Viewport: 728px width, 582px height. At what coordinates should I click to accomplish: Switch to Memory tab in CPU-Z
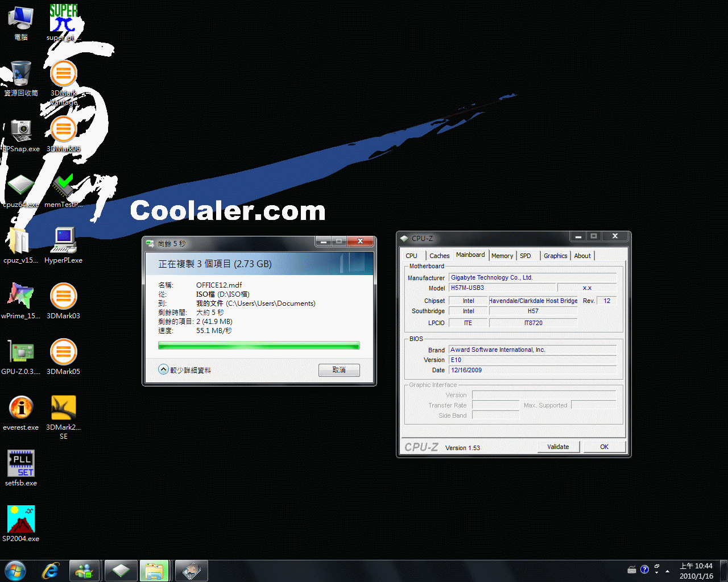click(502, 256)
